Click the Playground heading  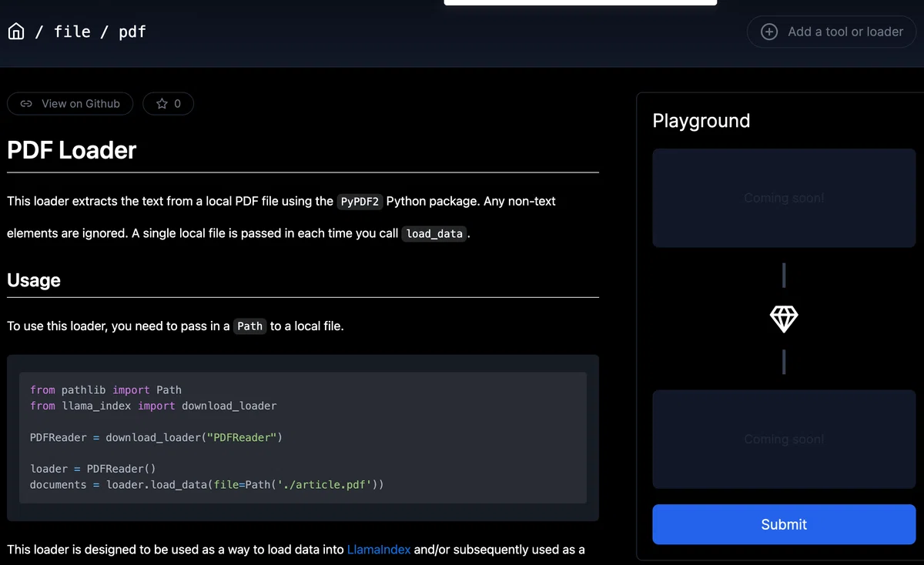point(701,121)
